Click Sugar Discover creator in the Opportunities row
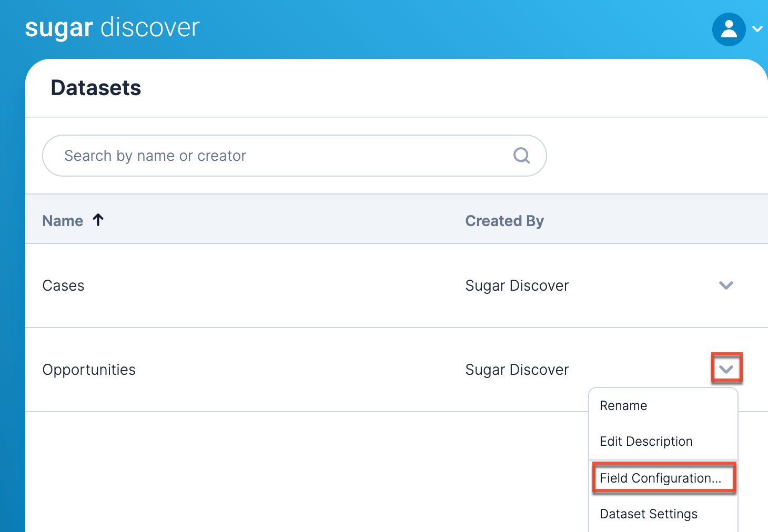Viewport: 768px width, 532px height. (x=517, y=370)
